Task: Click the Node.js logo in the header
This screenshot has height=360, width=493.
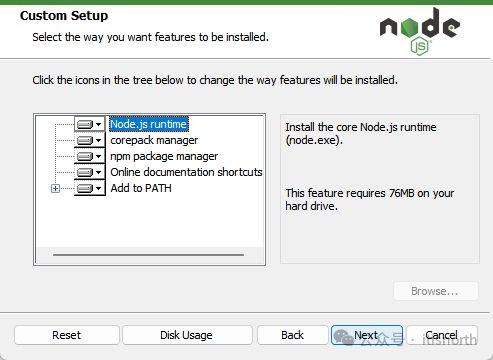Action: click(420, 31)
